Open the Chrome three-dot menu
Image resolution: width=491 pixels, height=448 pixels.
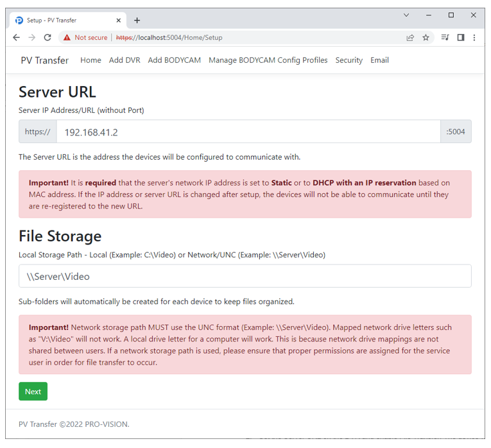coord(474,38)
